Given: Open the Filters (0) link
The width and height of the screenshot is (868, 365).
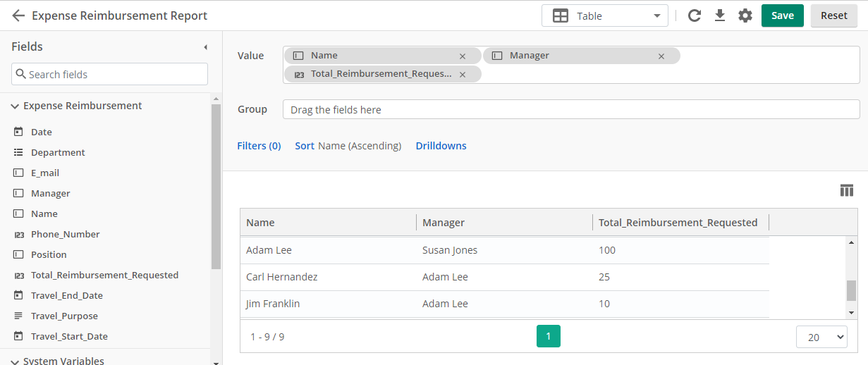Looking at the screenshot, I should 259,146.
